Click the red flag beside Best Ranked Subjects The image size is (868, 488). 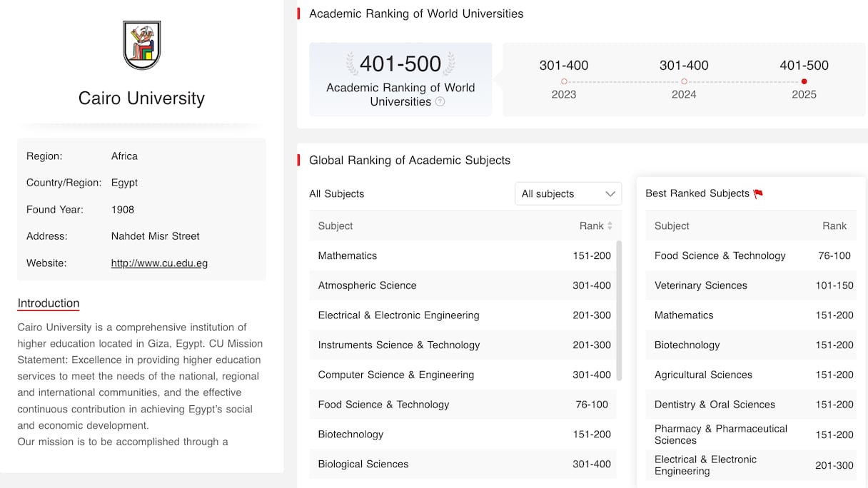pyautogui.click(x=758, y=193)
